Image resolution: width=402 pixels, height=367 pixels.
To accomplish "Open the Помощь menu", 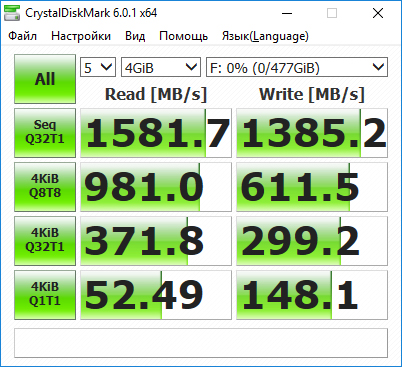I will point(184,36).
